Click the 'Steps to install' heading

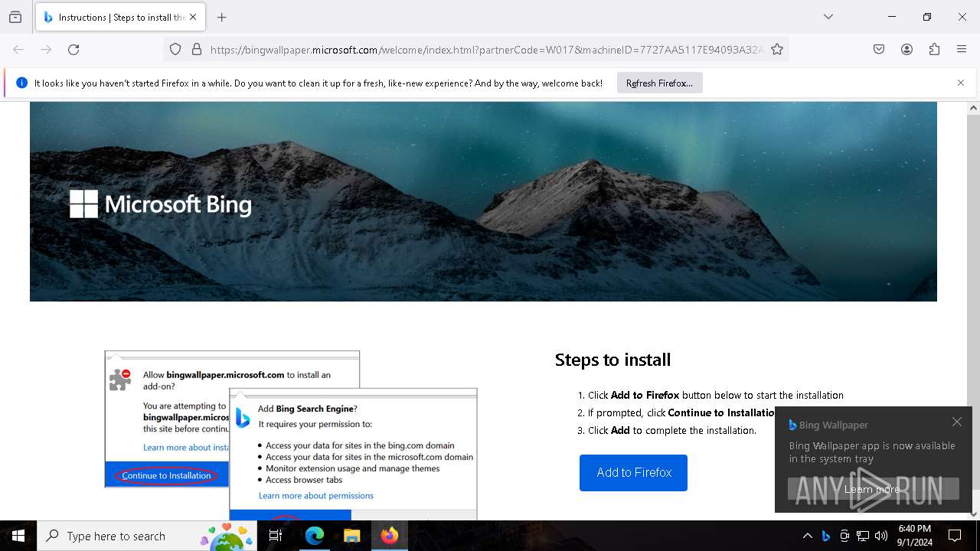pos(612,360)
